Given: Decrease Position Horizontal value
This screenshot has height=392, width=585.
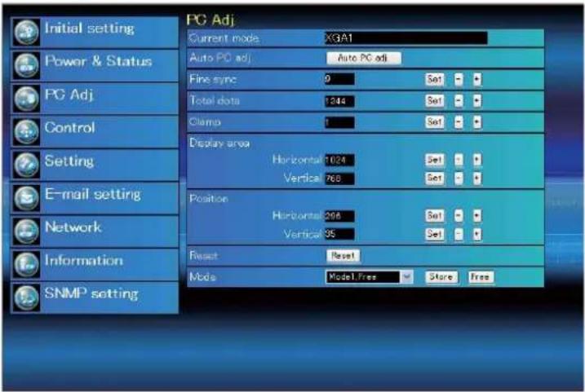Looking at the screenshot, I should click(459, 216).
